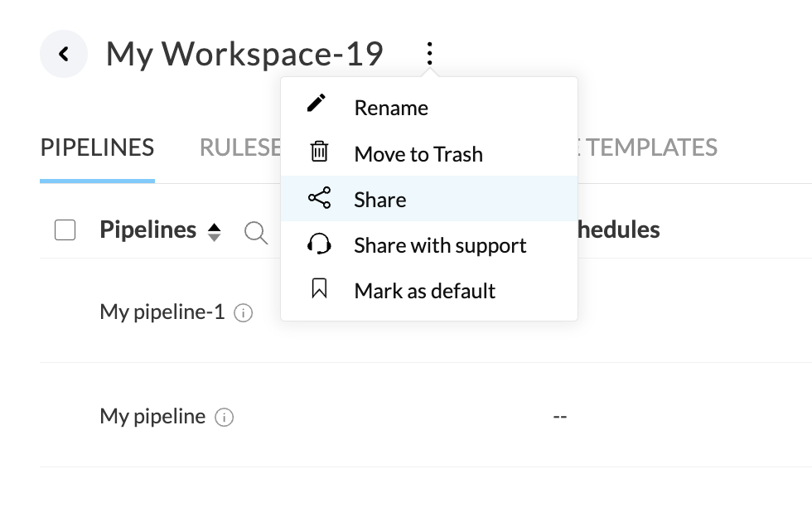The height and width of the screenshot is (522, 812).
Task: Click info icon next to My pipeline
Action: pyautogui.click(x=224, y=418)
